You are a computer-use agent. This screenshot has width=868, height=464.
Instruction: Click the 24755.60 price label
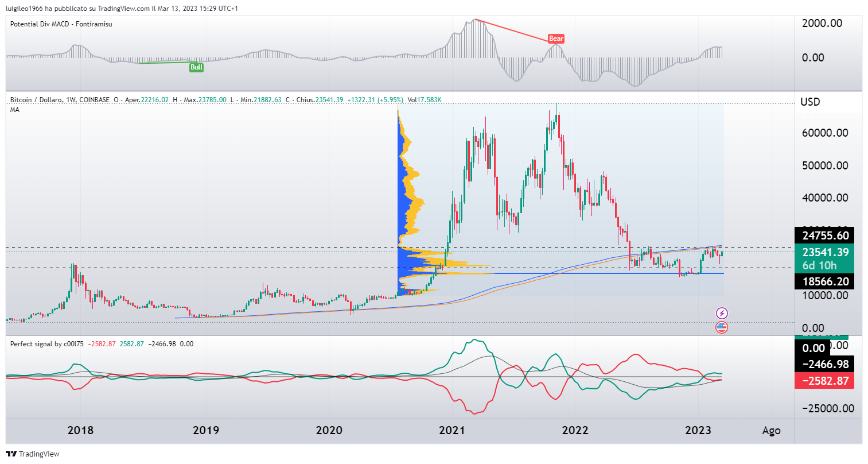tap(825, 235)
